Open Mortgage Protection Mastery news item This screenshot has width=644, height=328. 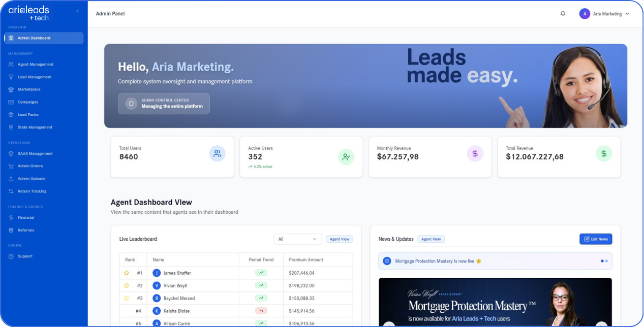pos(495,261)
